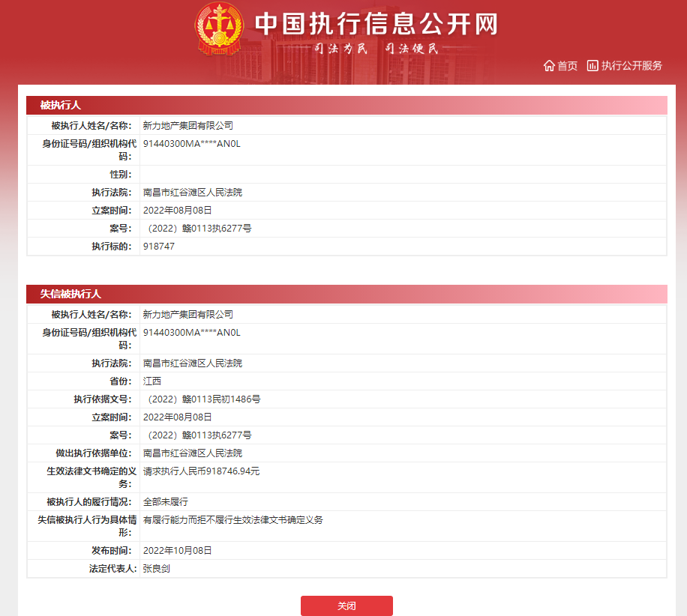This screenshot has width=687, height=616.
Task: Select the 发布时间 value 2022年10月08日
Action: point(177,550)
